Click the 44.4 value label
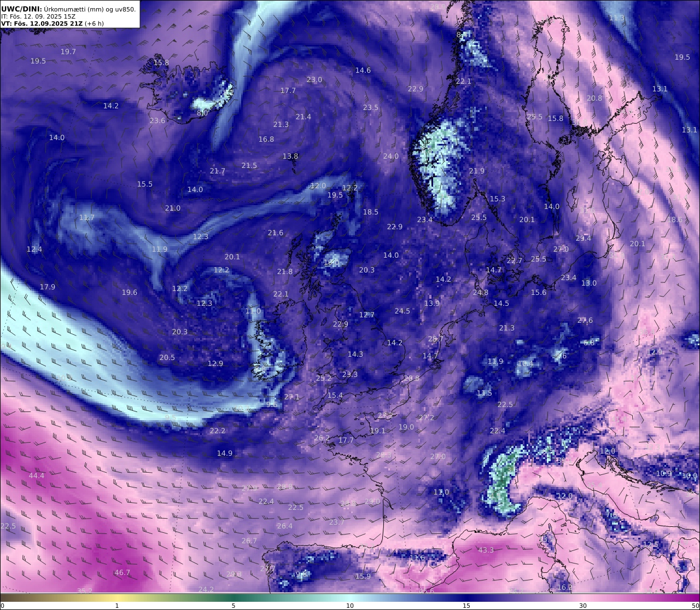 [37, 475]
